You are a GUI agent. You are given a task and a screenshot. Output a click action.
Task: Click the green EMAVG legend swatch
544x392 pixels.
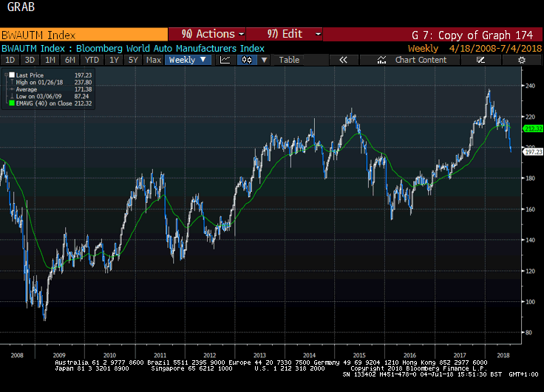[10, 103]
